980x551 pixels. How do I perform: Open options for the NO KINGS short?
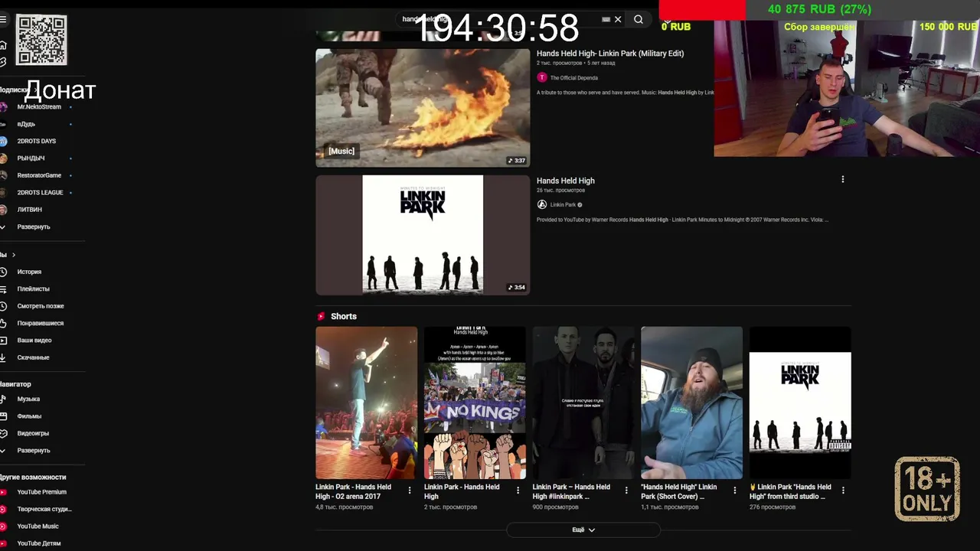518,491
